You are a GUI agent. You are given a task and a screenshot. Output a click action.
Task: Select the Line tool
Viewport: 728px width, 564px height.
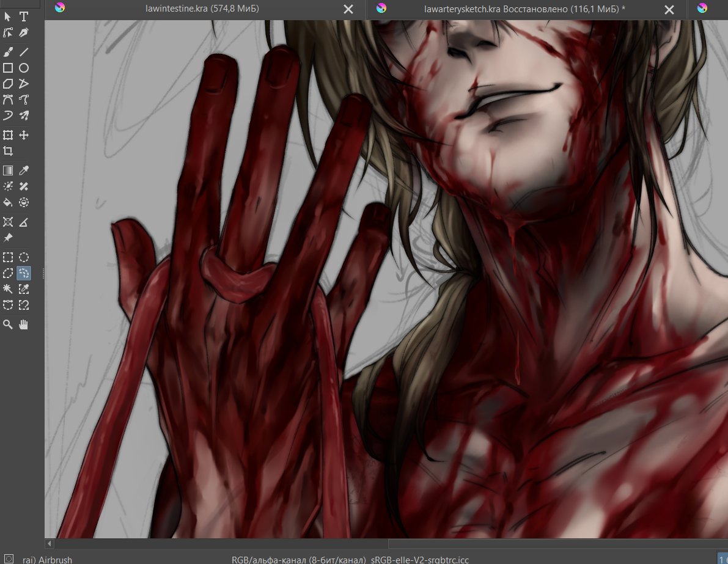click(24, 52)
